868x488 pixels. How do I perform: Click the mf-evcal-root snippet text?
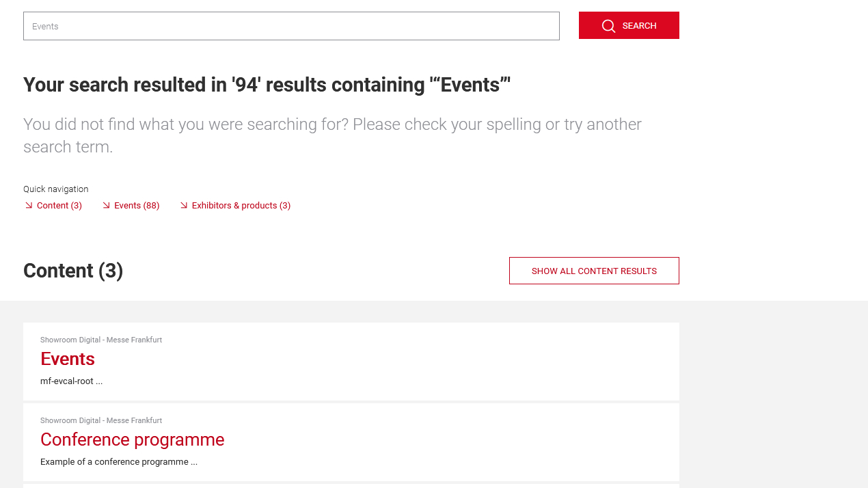click(x=71, y=381)
